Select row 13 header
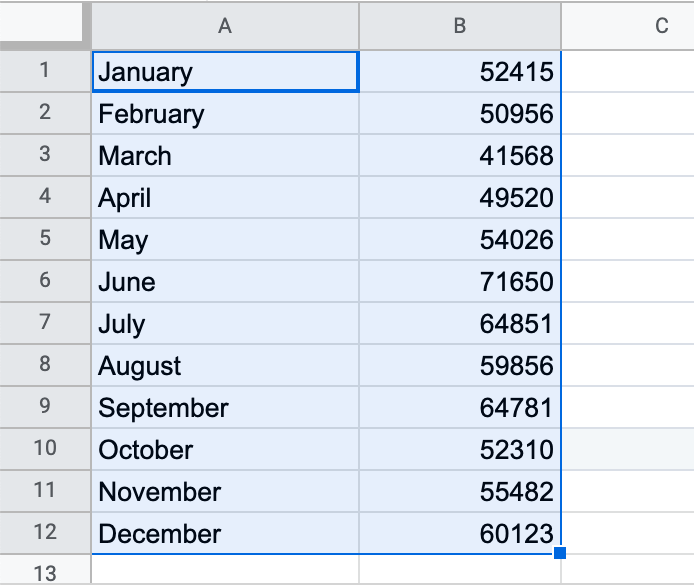Viewport: 694px width, 585px height. (45, 573)
